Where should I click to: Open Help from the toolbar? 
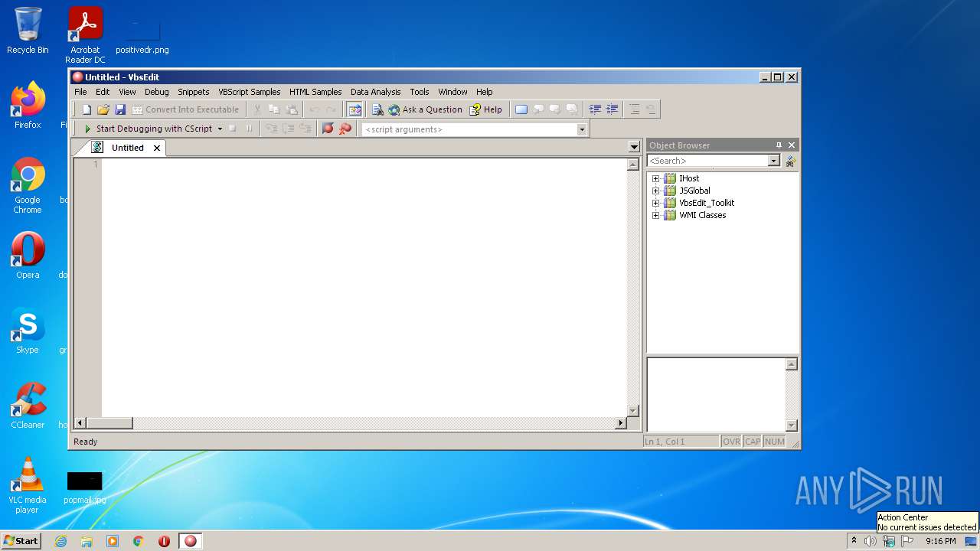click(x=486, y=109)
